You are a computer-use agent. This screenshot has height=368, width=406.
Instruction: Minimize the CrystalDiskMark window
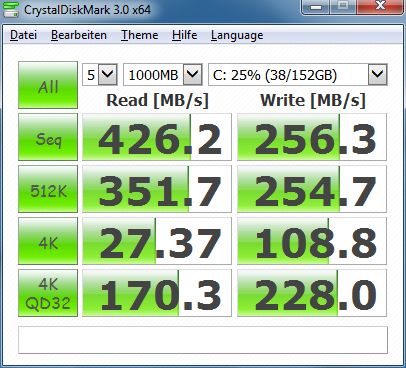point(316,7)
